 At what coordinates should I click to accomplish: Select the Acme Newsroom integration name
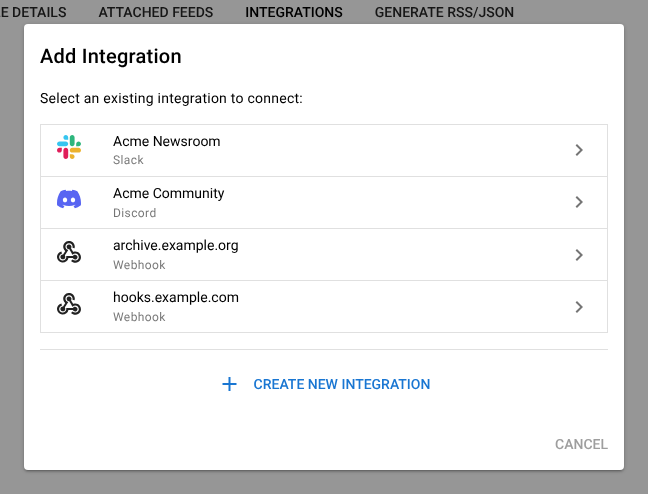coord(167,141)
